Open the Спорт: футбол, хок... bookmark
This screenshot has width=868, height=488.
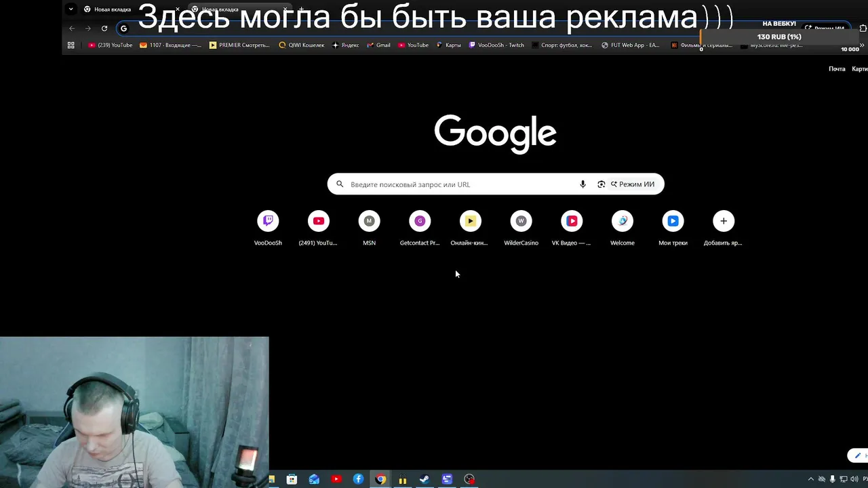tap(562, 45)
